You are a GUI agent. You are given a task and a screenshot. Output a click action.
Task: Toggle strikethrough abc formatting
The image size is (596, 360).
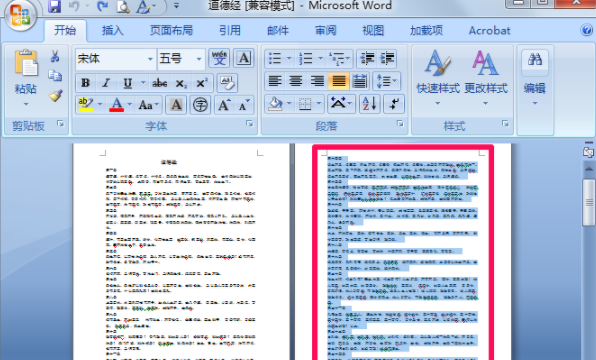coord(160,83)
